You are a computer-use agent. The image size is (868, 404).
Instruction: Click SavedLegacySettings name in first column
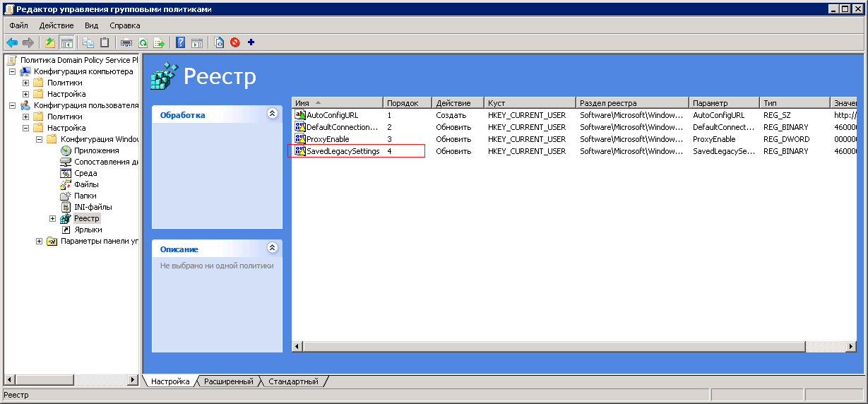tap(343, 151)
